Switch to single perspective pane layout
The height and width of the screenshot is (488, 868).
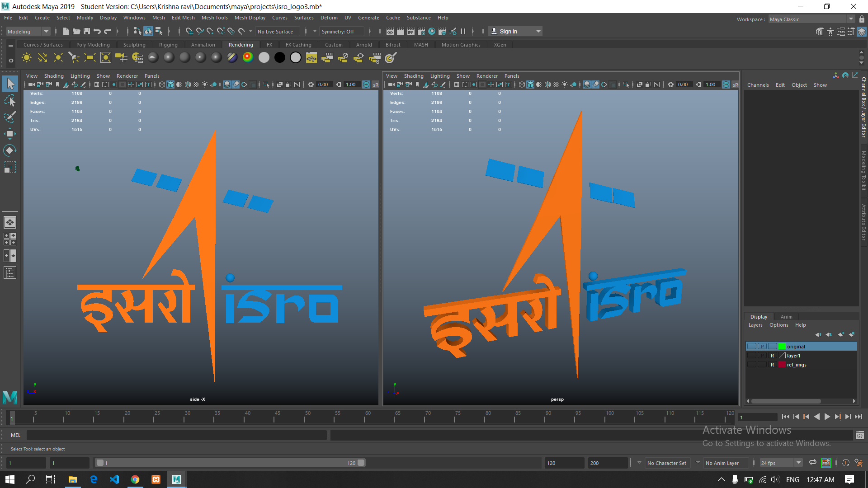tap(10, 222)
